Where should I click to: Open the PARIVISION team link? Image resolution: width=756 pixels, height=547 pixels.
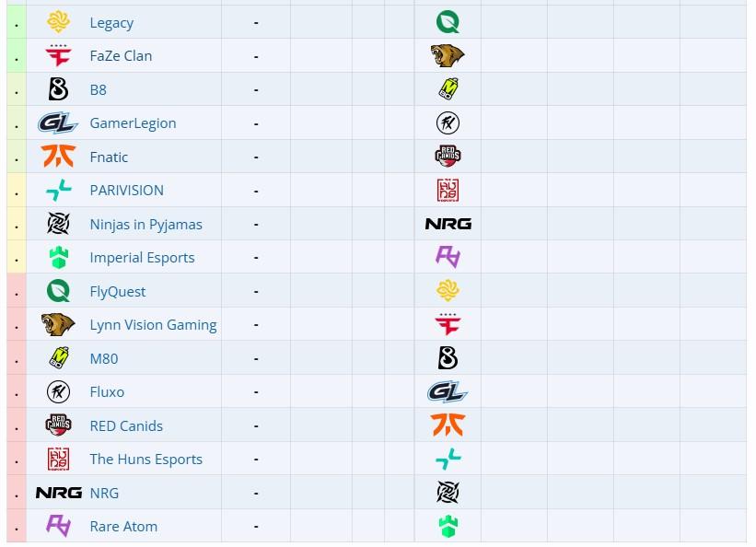click(x=126, y=191)
